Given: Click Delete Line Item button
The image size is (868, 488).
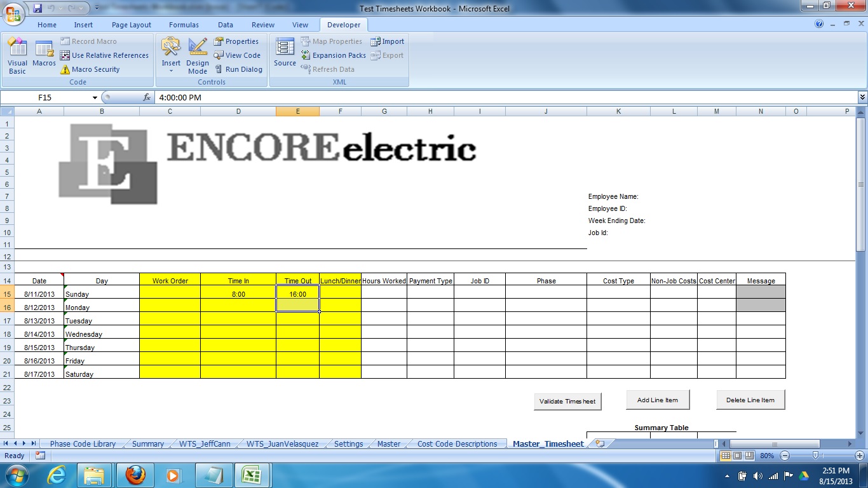Looking at the screenshot, I should pos(750,400).
